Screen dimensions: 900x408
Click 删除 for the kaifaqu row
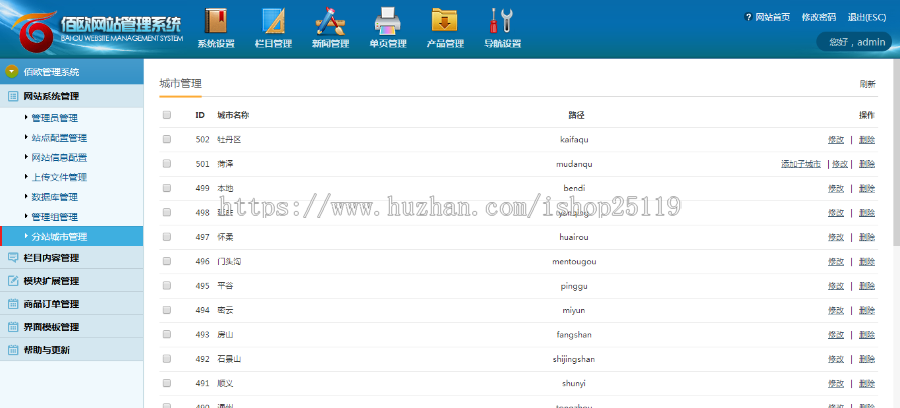[x=867, y=139]
